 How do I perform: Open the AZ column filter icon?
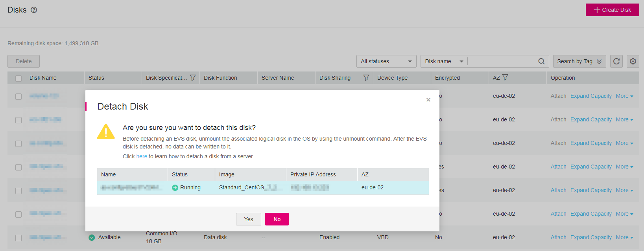point(505,77)
